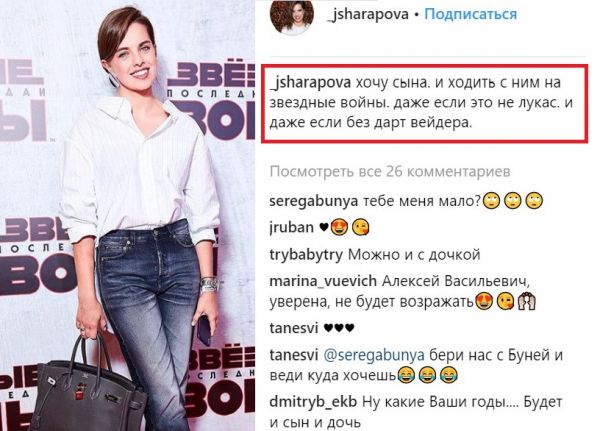Open the seregabunya commenter profile
600x431 pixels.
tap(314, 201)
